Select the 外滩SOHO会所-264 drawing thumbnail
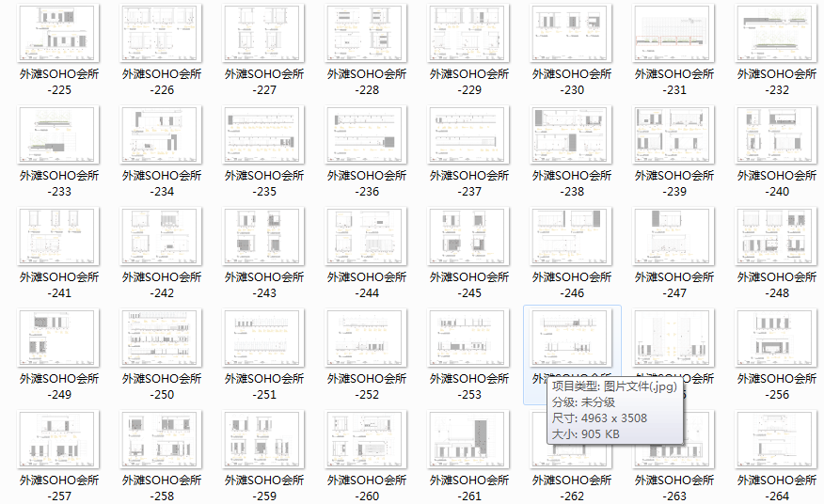Screen dimensions: 824x504 (777, 439)
